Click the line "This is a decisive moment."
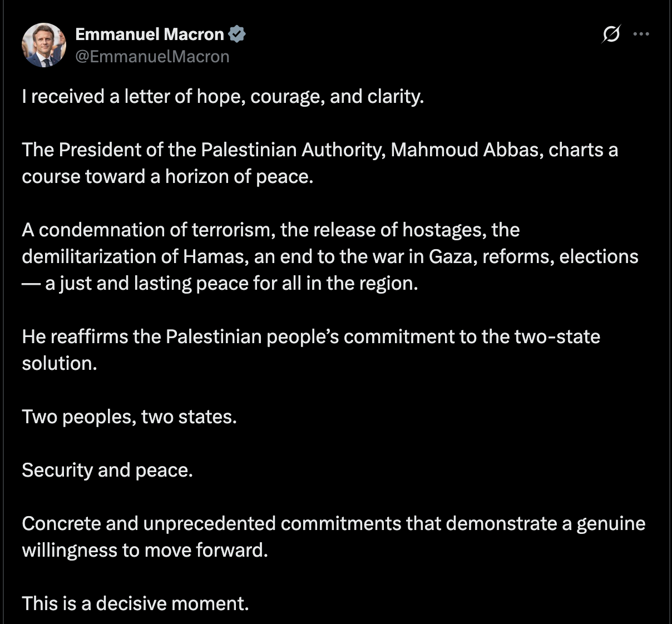The height and width of the screenshot is (624, 672). (x=135, y=604)
